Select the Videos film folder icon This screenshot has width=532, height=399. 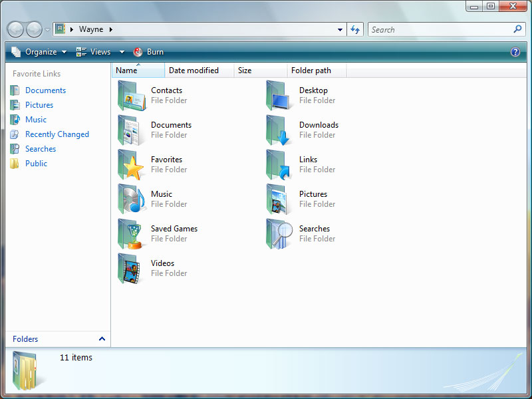pyautogui.click(x=129, y=269)
